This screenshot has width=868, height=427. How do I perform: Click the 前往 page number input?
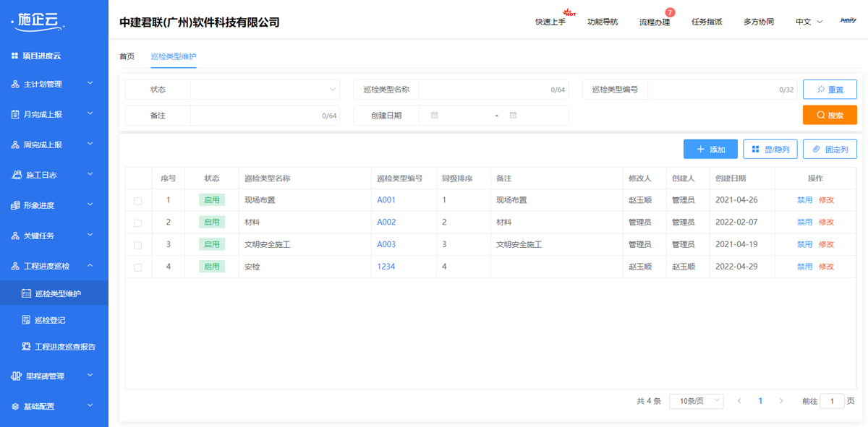click(x=832, y=401)
